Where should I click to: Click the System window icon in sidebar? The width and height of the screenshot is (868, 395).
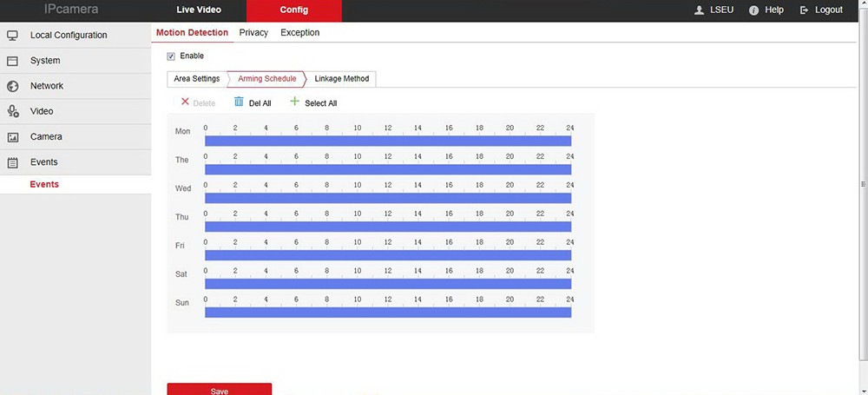(x=13, y=61)
